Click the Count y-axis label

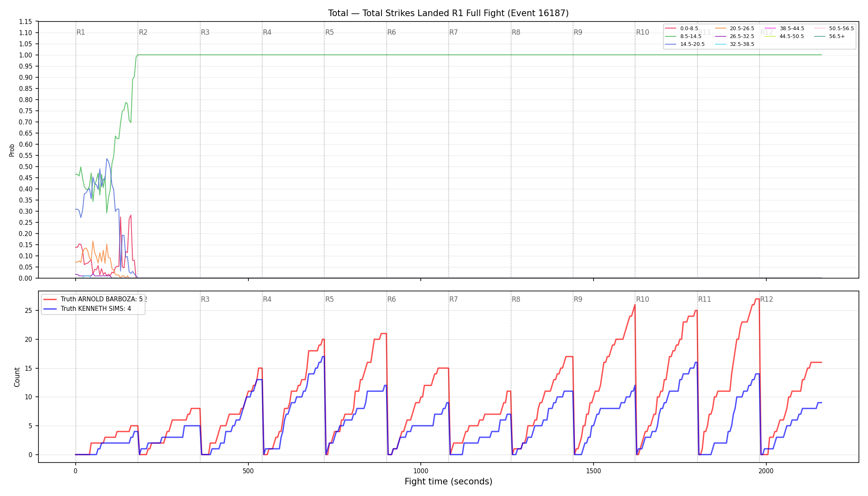[17, 377]
